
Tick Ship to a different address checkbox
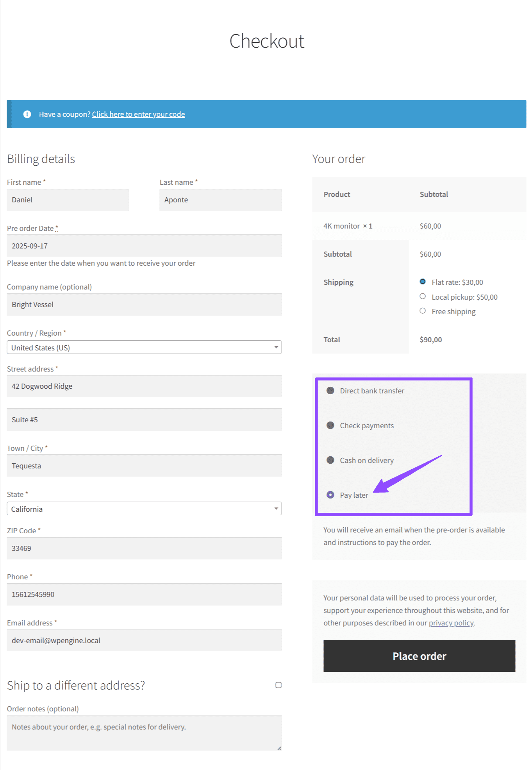278,685
